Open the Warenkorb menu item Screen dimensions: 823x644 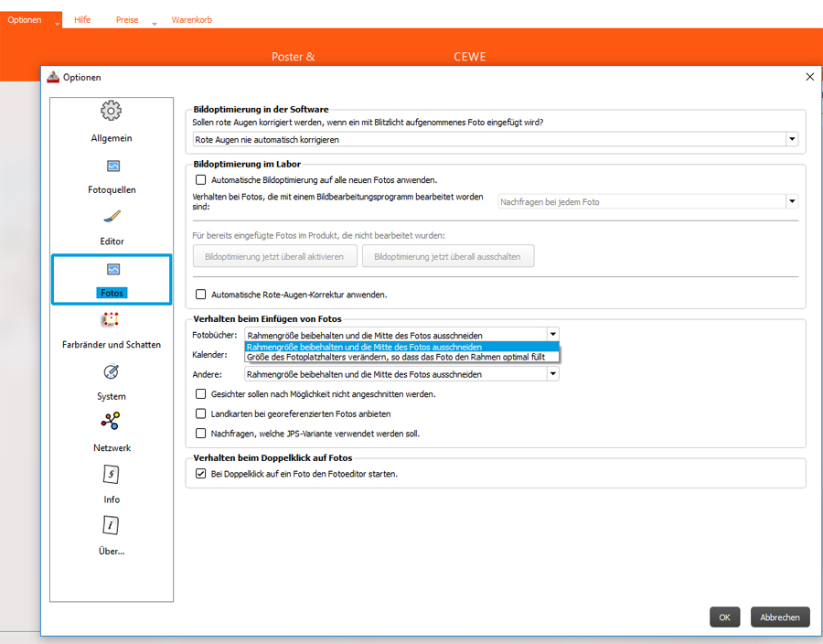click(x=192, y=19)
